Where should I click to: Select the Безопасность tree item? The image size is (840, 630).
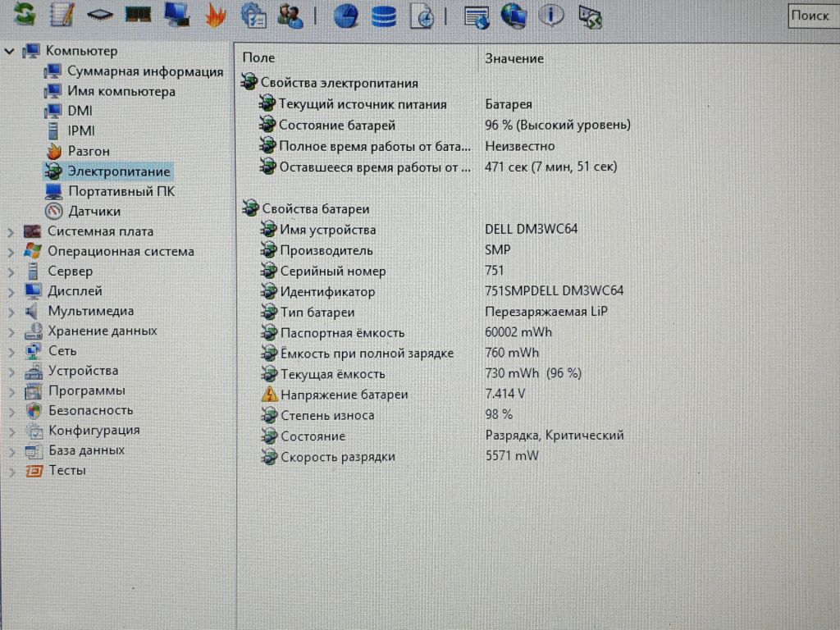tap(90, 410)
